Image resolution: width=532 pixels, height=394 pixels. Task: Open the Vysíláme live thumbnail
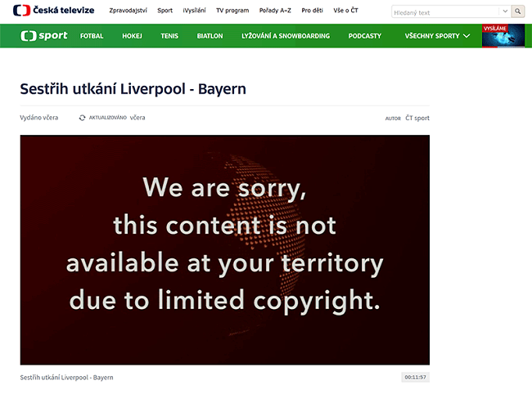pyautogui.click(x=503, y=36)
